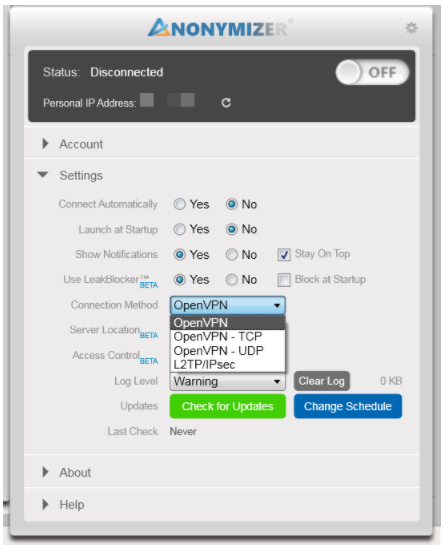Select Yes for Connect Automatically
Screen dimensions: 444x545
click(x=179, y=204)
